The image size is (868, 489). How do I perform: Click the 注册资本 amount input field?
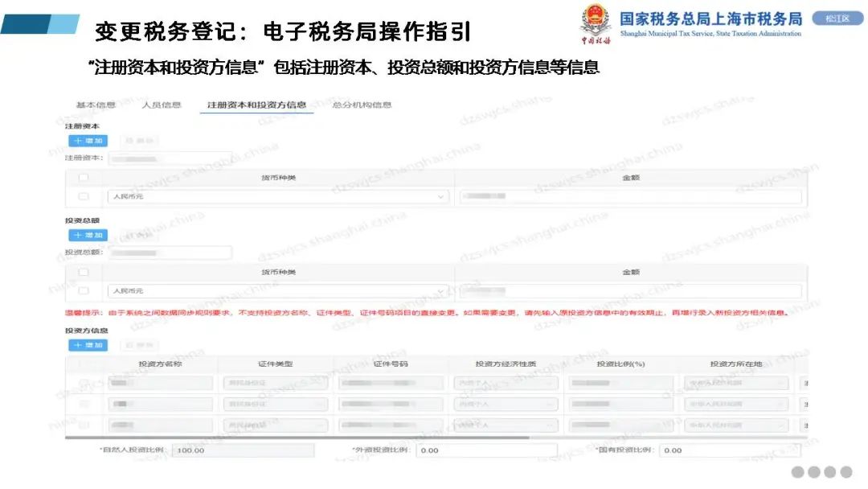tap(170, 158)
